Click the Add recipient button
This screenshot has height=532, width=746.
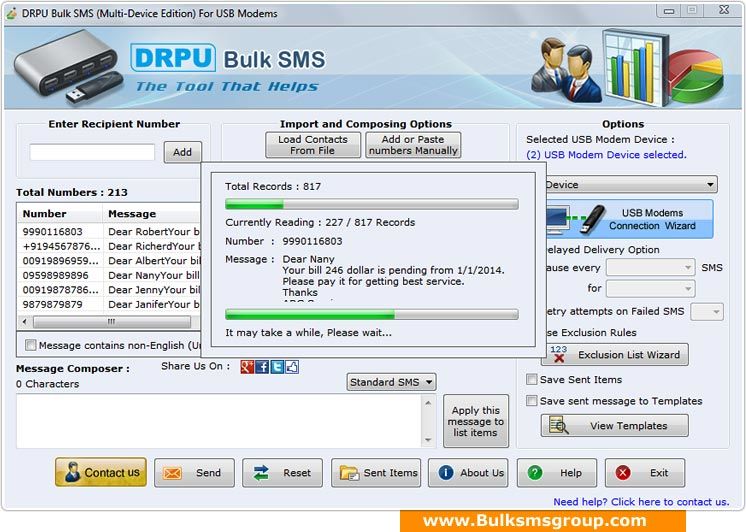coord(182,152)
